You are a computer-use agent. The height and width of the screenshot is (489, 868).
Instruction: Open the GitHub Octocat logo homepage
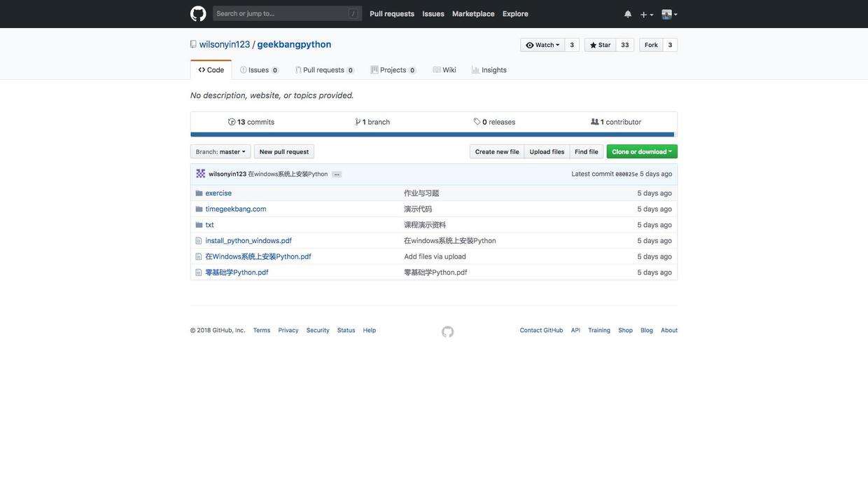point(198,14)
